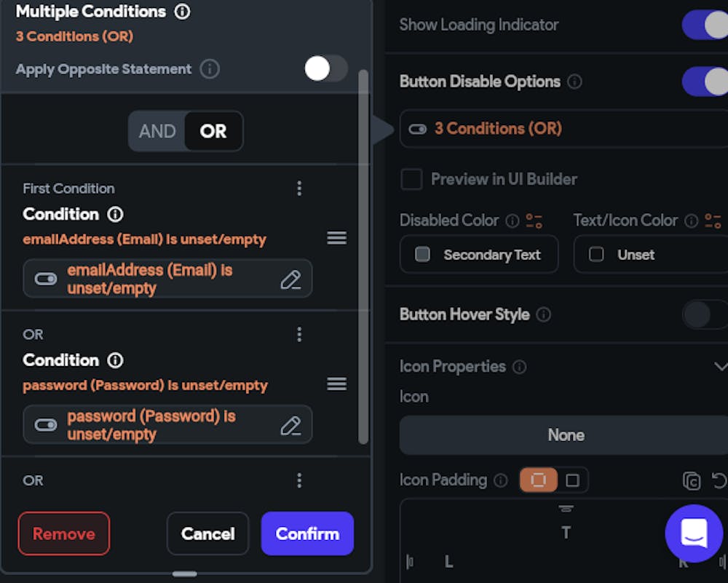Open the chat support bubble
728x583 pixels.
click(x=693, y=534)
